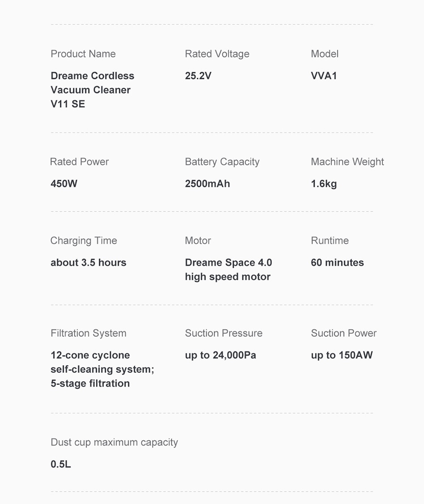Click the 25.2V voltage value
The height and width of the screenshot is (504, 424).
198,76
